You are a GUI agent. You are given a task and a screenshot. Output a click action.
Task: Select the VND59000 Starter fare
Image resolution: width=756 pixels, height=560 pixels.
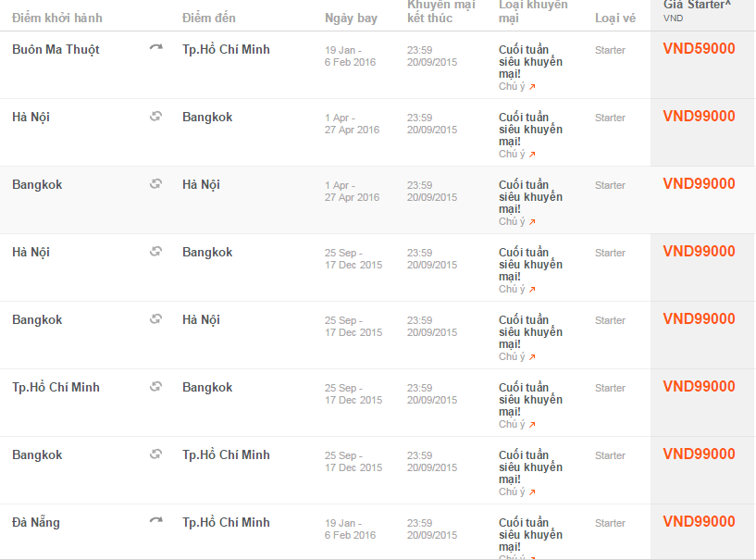coord(699,49)
